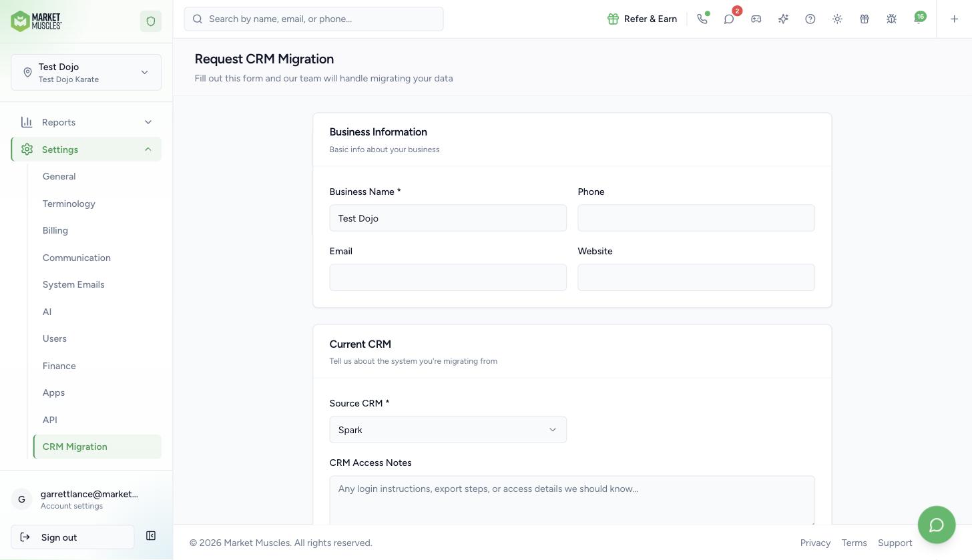Click the green shield icon in sidebar header
This screenshot has width=972, height=560.
(x=151, y=21)
